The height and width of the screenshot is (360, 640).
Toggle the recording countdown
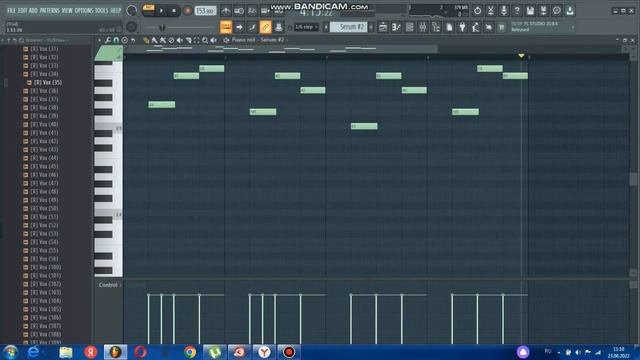pos(252,11)
